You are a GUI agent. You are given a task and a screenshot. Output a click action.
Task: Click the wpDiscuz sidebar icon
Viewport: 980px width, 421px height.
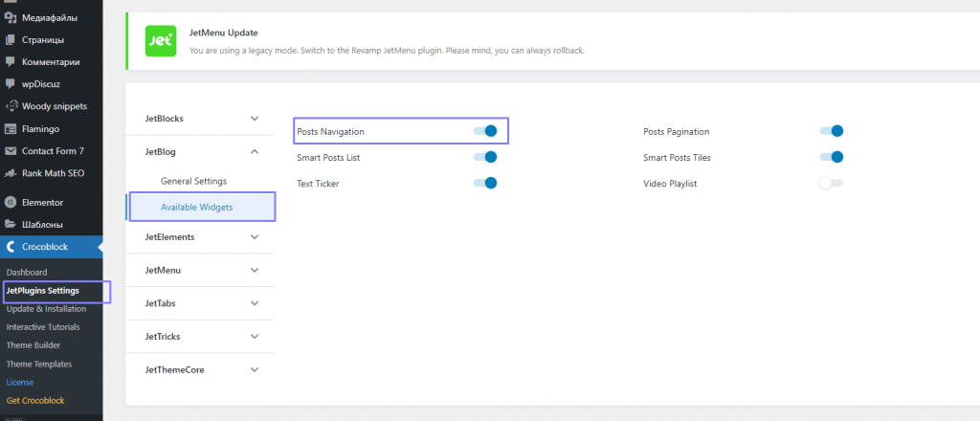(x=10, y=83)
